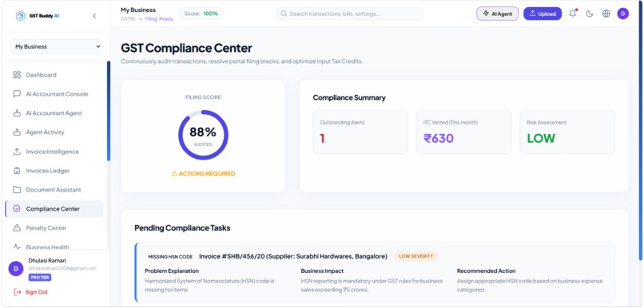Launch the AI Agent button
Screen dimensions: 644x308
[x=497, y=14]
